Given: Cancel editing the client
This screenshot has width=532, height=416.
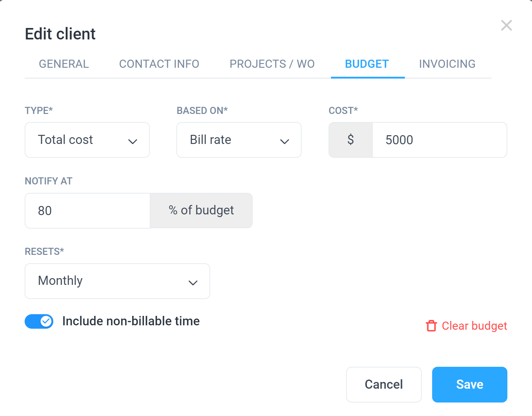Looking at the screenshot, I should point(384,385).
